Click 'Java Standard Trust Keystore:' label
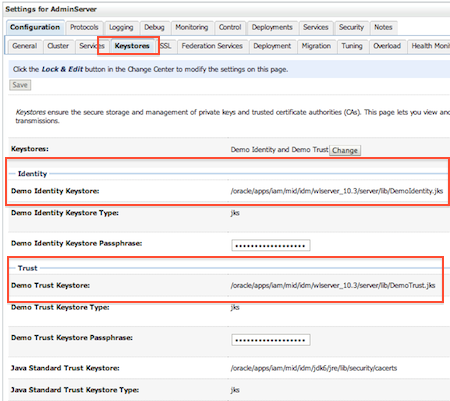The height and width of the screenshot is (401, 450). [65, 368]
